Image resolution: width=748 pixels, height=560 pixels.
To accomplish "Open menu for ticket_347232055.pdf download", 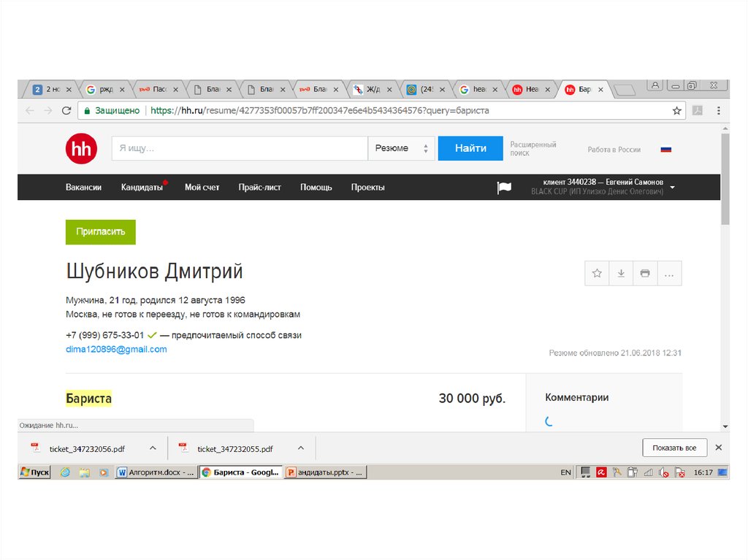I will pos(301,448).
